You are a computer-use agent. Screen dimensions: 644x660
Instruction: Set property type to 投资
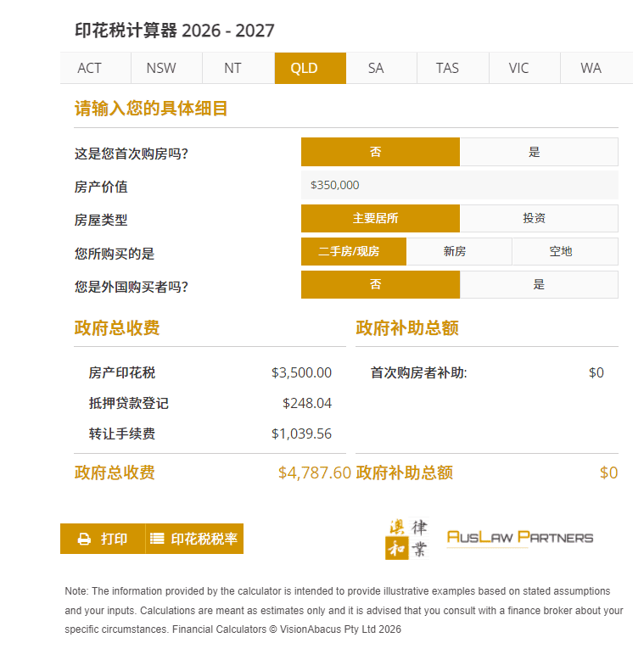(x=539, y=219)
